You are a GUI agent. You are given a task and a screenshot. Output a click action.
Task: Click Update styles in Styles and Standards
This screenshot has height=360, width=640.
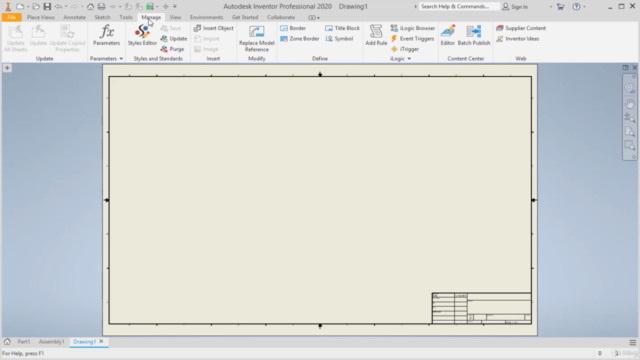(x=173, y=39)
